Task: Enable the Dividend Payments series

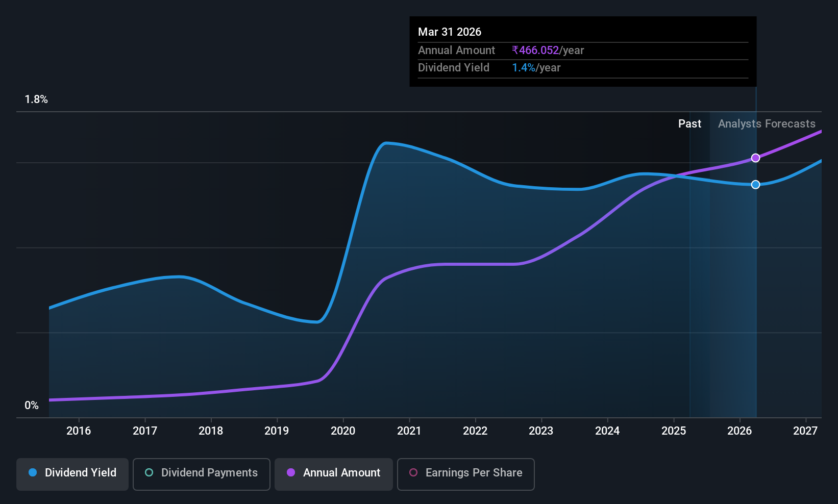Action: (202, 474)
